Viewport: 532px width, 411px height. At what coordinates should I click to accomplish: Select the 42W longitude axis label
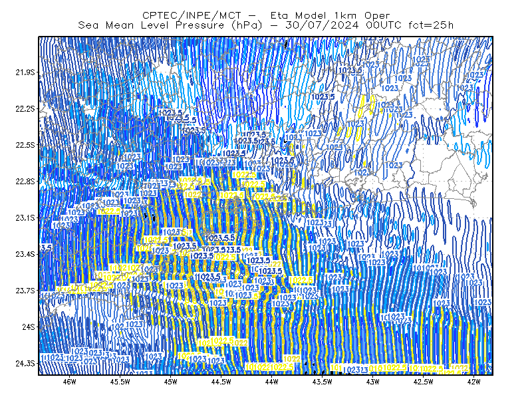click(x=473, y=382)
